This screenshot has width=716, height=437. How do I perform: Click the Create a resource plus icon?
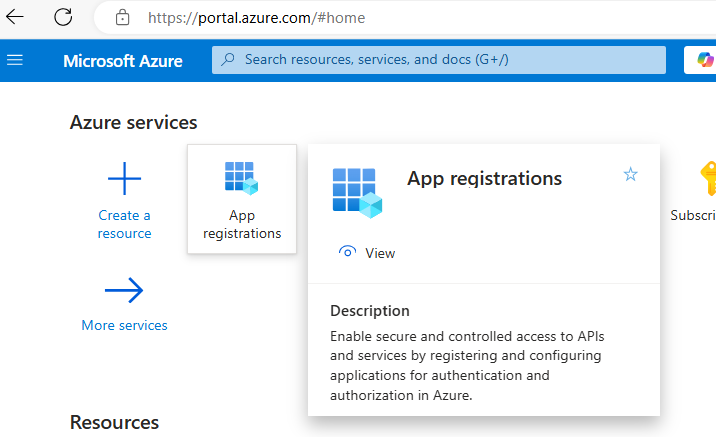[x=124, y=180]
